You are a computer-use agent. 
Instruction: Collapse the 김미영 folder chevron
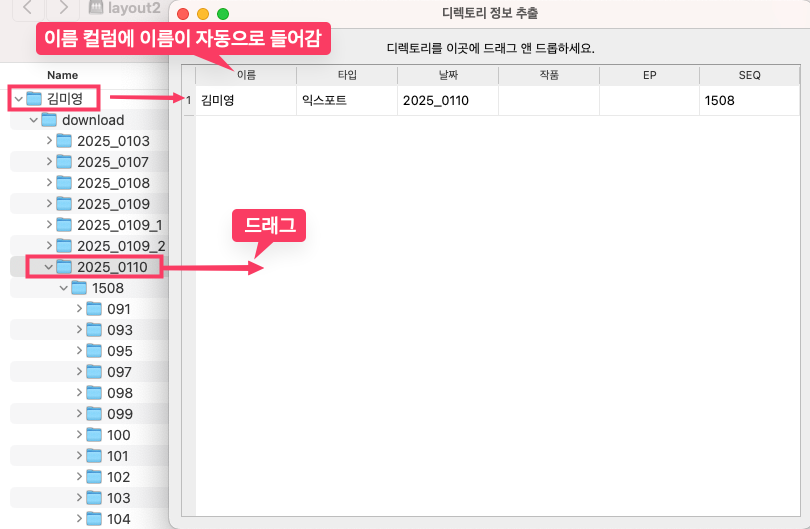coord(19,99)
